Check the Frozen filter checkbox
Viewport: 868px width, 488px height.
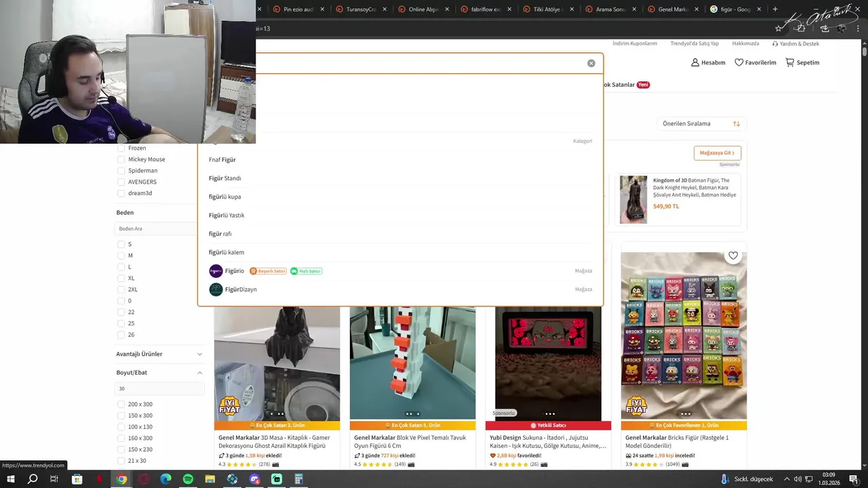tap(121, 148)
